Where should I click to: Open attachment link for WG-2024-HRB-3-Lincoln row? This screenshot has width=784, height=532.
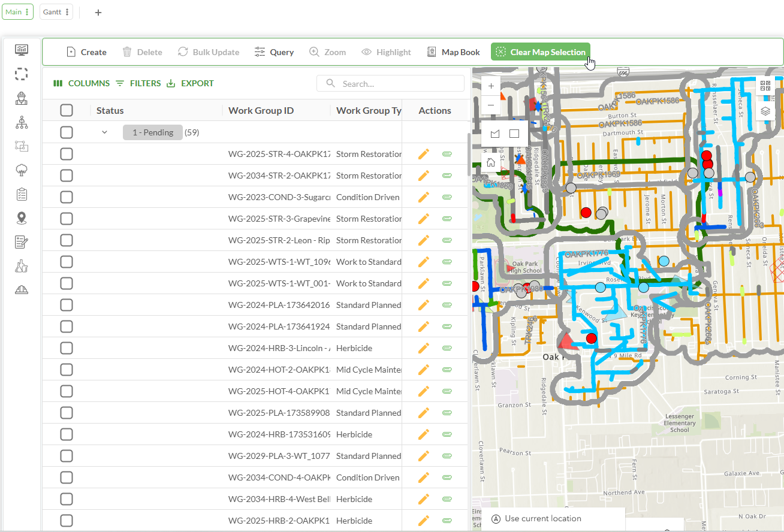tap(447, 348)
